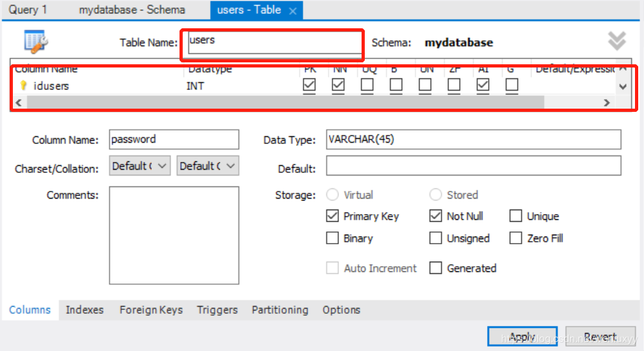Toggle NN checkbox in idusers row
Screen dimensions: 644x351
point(338,85)
